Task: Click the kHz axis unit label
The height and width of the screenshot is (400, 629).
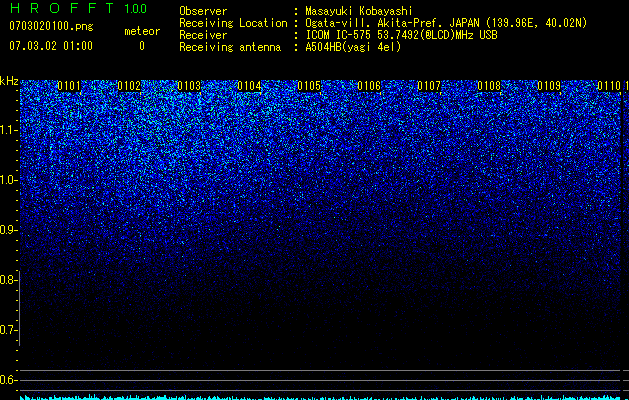Action: pyautogui.click(x=9, y=81)
